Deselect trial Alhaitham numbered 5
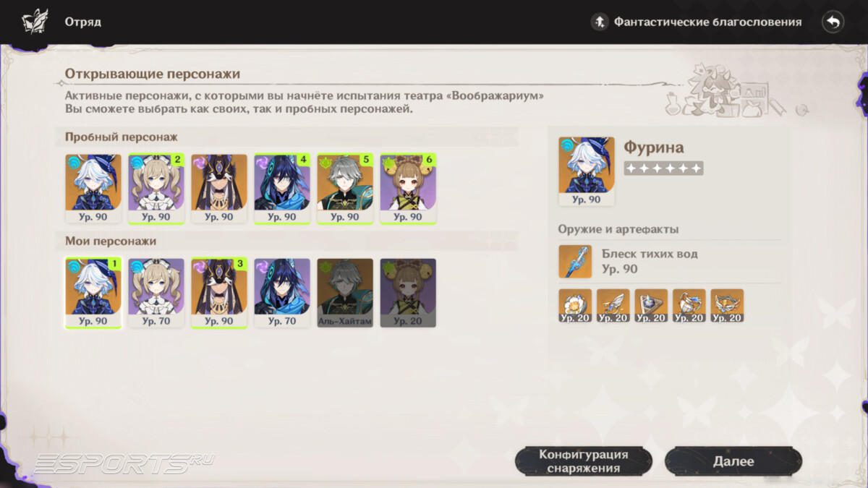This screenshot has height=488, width=868. point(345,188)
